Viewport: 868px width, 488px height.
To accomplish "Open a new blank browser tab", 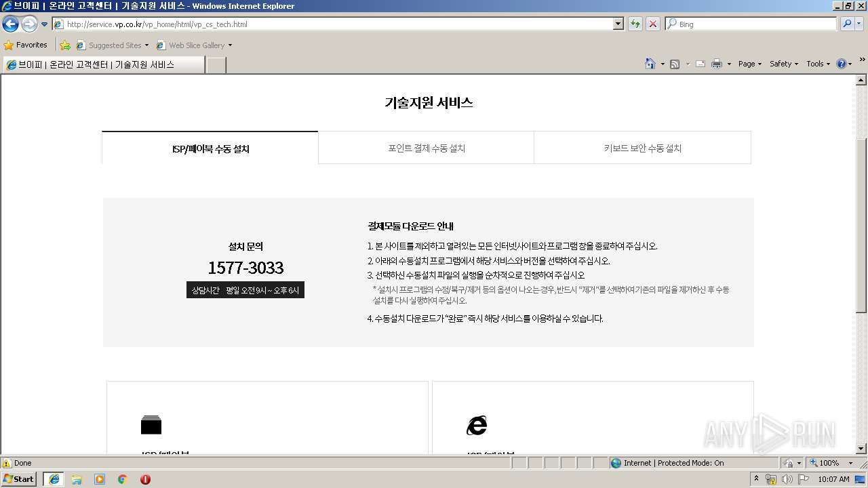I will (x=216, y=65).
